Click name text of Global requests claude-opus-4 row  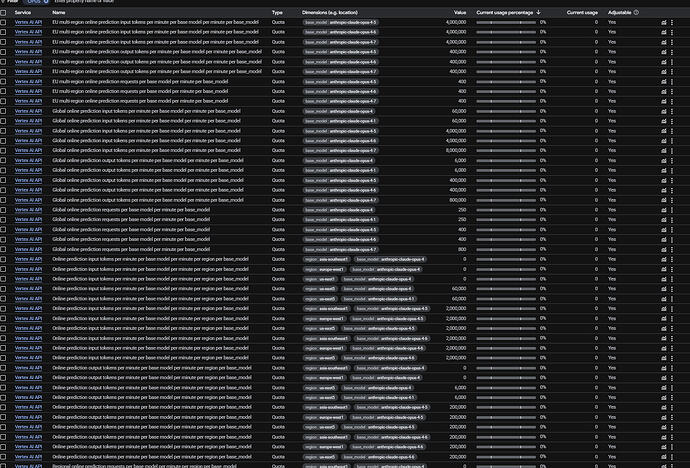[131, 210]
